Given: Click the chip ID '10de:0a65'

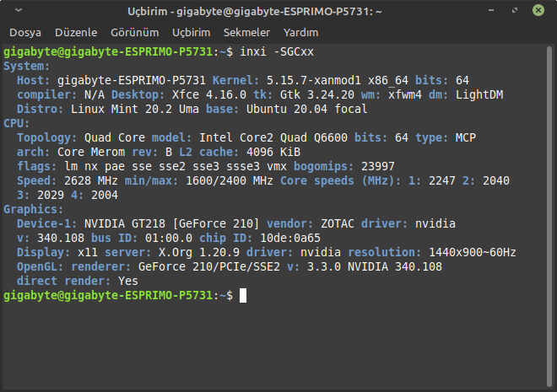Looking at the screenshot, I should 290,238.
